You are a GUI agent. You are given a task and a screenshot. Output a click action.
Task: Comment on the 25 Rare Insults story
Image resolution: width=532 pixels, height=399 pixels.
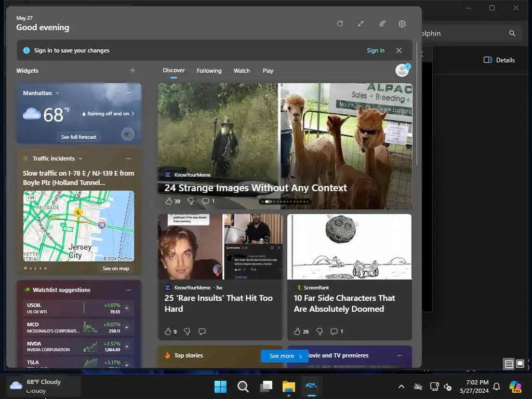pyautogui.click(x=202, y=331)
